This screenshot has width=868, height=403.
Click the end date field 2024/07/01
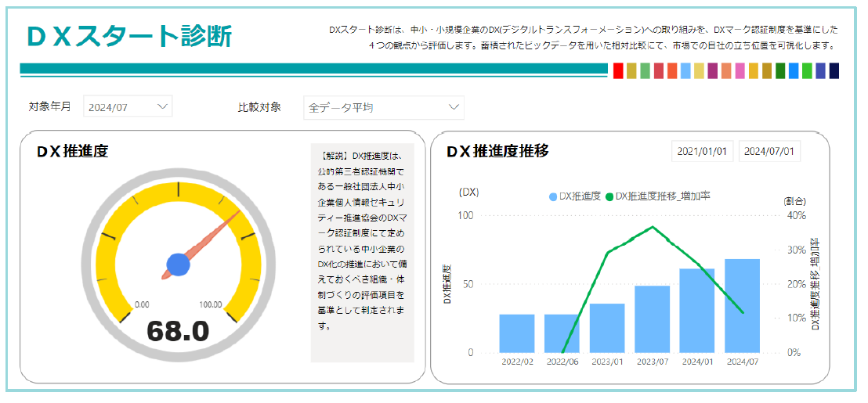point(769,151)
